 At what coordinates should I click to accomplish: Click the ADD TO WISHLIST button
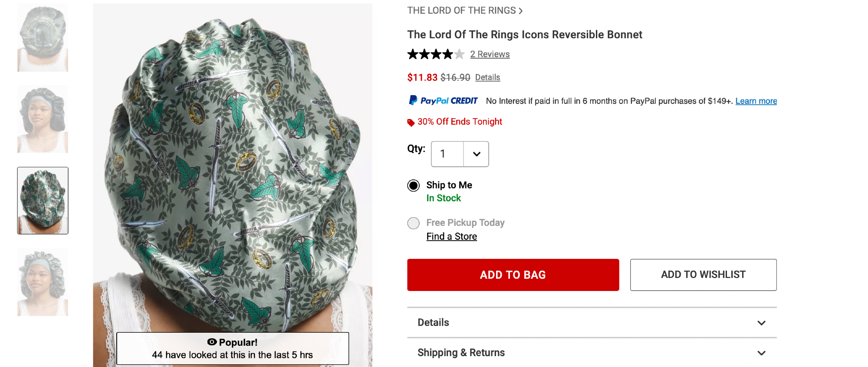click(x=703, y=275)
